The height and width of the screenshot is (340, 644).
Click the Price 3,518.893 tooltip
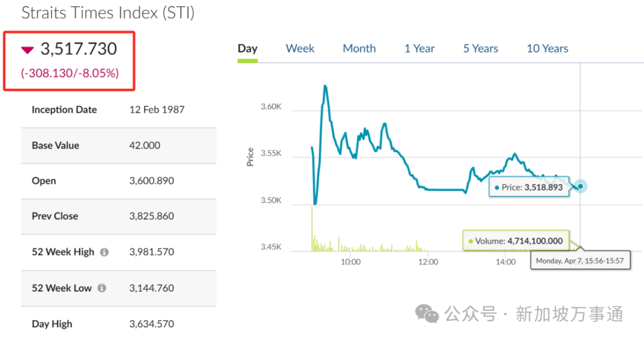pos(529,187)
